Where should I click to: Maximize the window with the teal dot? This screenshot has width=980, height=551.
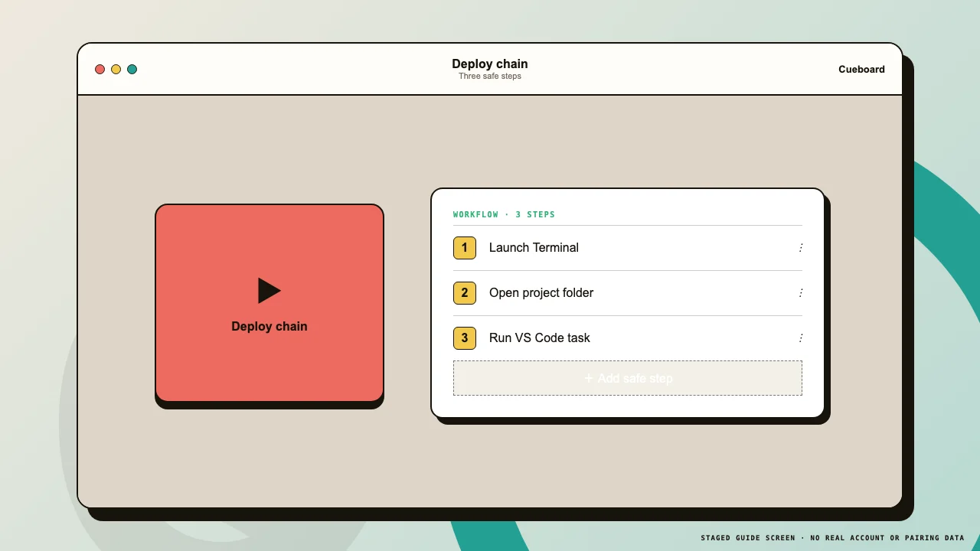[x=132, y=70]
